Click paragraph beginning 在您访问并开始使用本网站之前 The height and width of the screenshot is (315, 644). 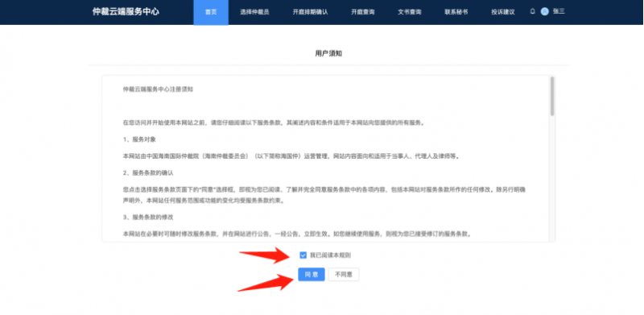pos(274,122)
